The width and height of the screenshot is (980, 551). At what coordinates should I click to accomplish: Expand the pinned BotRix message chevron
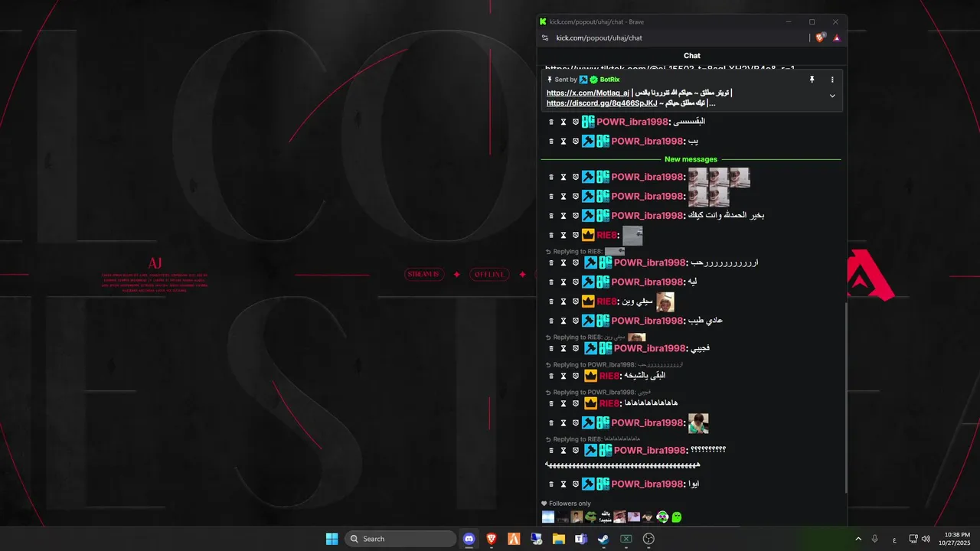click(x=832, y=96)
